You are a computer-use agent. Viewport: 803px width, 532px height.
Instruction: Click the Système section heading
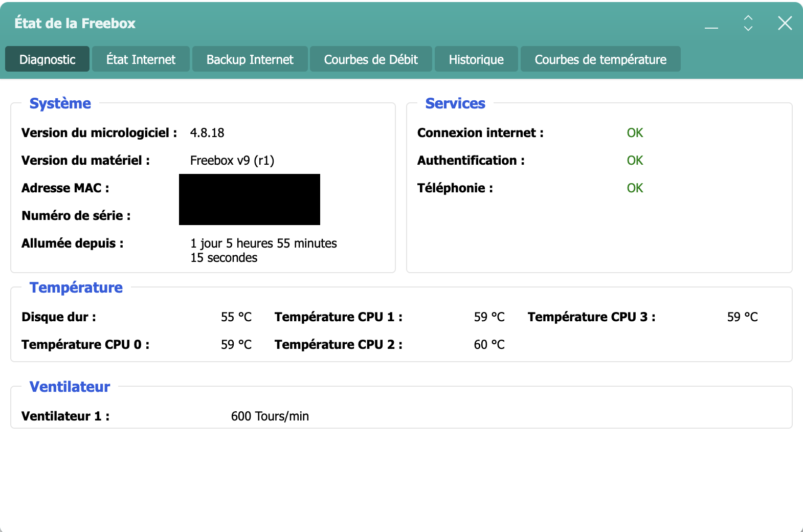click(x=60, y=103)
